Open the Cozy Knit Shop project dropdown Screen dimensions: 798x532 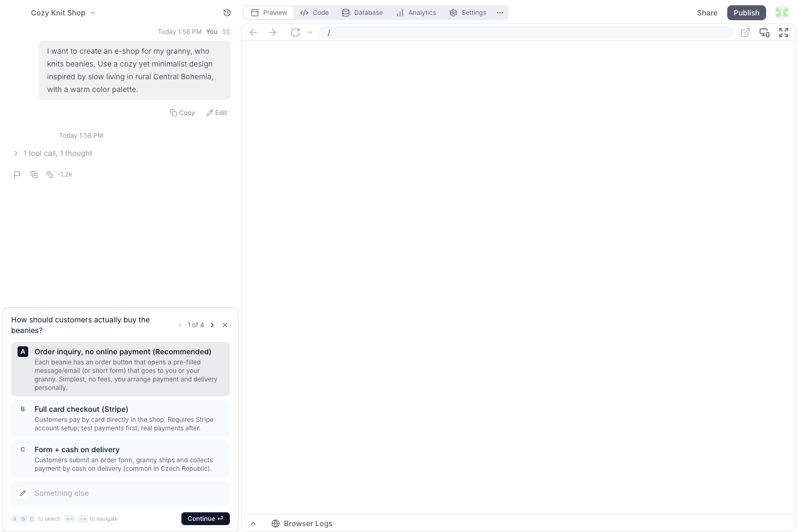point(63,13)
